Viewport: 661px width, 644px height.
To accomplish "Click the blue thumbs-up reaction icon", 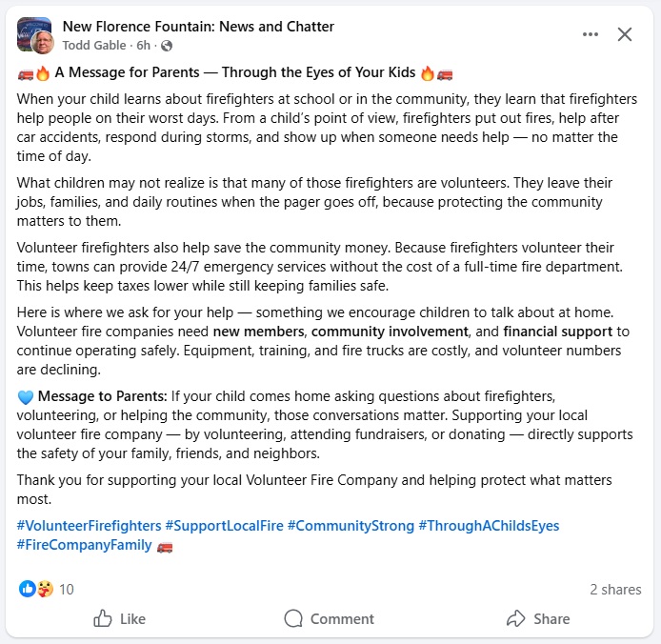I will pyautogui.click(x=28, y=589).
